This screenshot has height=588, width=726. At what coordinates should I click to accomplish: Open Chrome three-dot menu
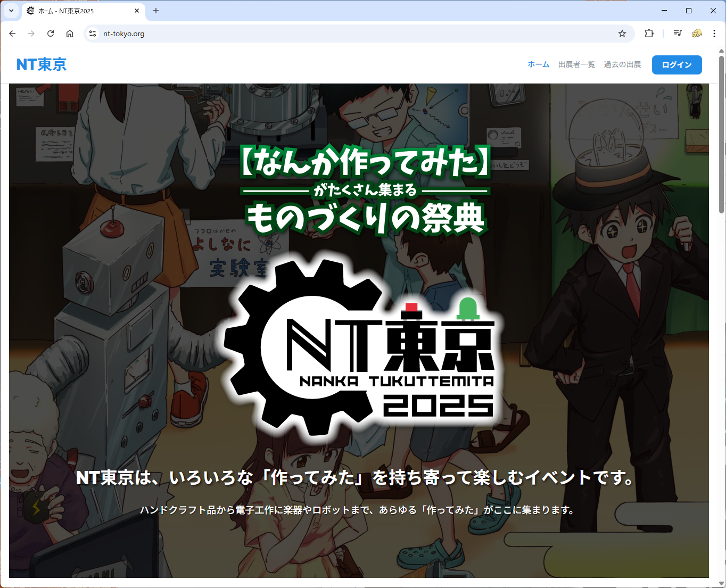[714, 34]
